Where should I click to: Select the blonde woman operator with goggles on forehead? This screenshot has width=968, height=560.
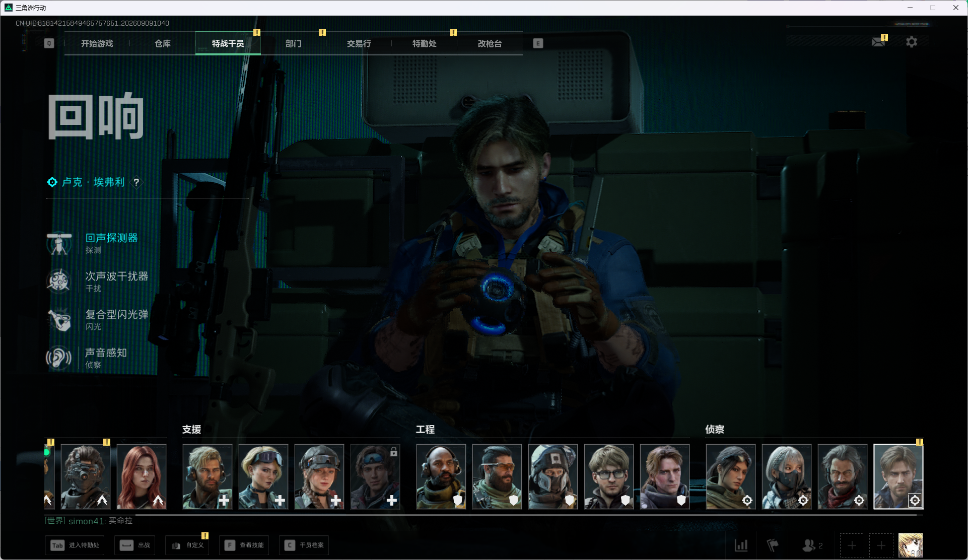click(x=263, y=476)
